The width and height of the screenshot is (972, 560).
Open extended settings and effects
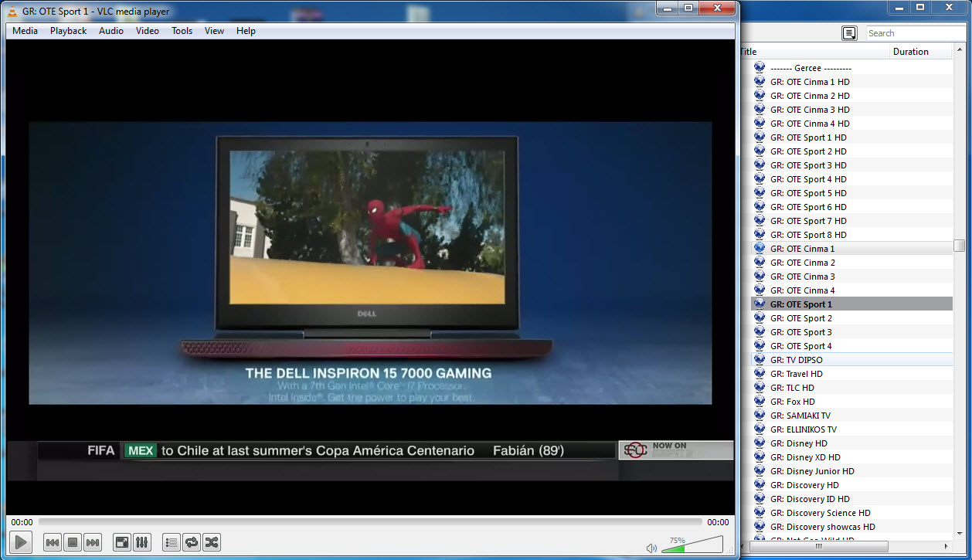pyautogui.click(x=142, y=542)
